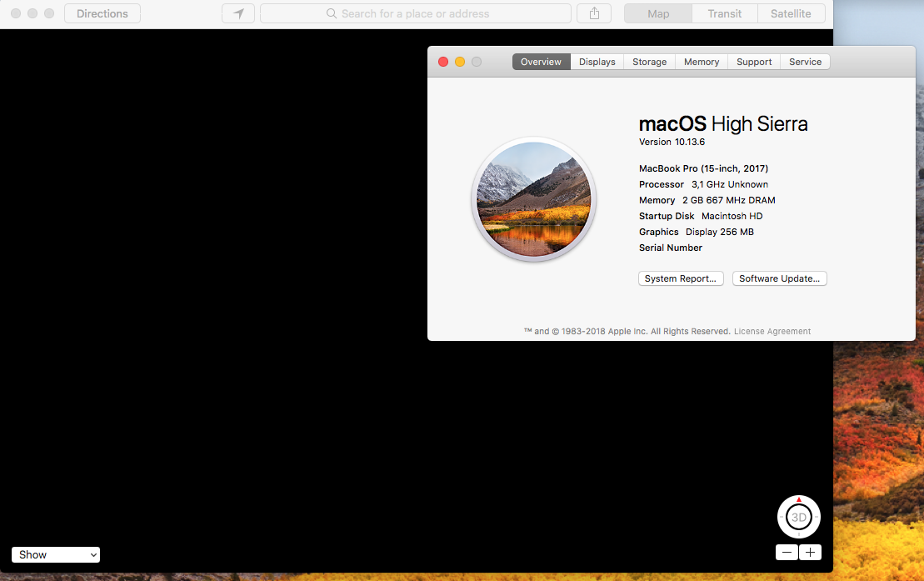Click the current location arrow icon
Image resolution: width=924 pixels, height=581 pixels.
click(x=238, y=13)
